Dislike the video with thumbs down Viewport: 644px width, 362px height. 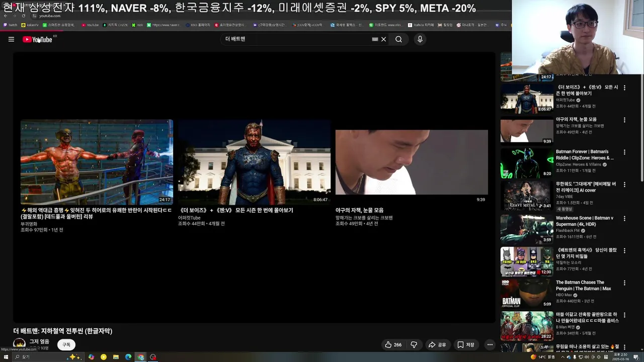pos(414,345)
